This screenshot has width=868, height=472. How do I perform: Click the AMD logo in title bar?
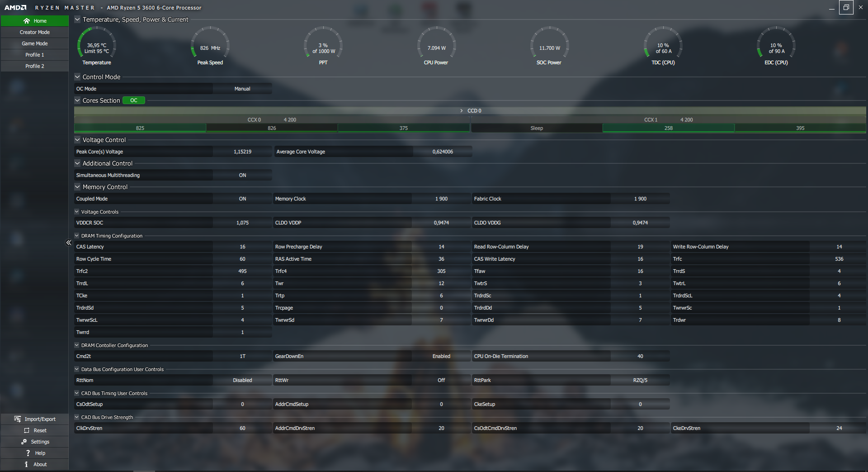point(15,8)
